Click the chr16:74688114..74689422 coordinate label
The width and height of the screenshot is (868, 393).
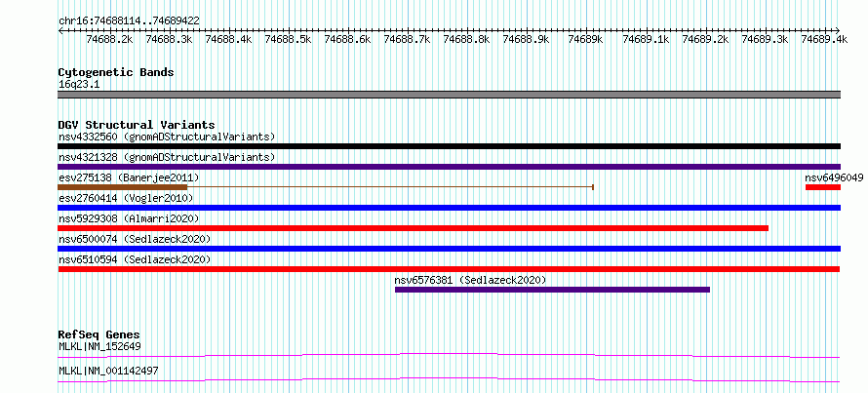[129, 21]
